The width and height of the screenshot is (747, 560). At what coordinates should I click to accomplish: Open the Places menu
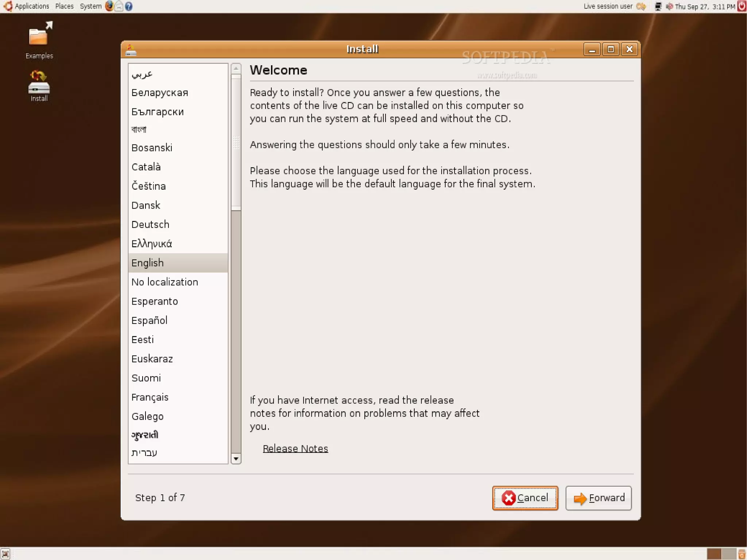pyautogui.click(x=64, y=6)
